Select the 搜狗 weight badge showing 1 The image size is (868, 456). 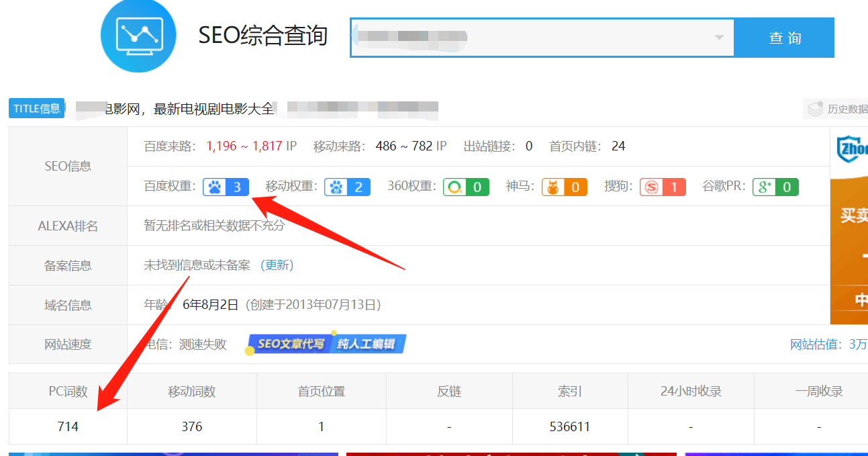point(663,186)
